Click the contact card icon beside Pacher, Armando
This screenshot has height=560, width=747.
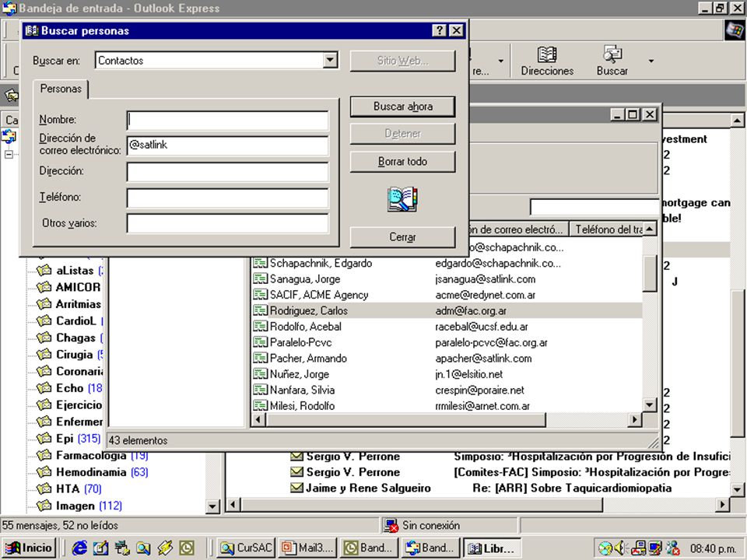(x=260, y=358)
